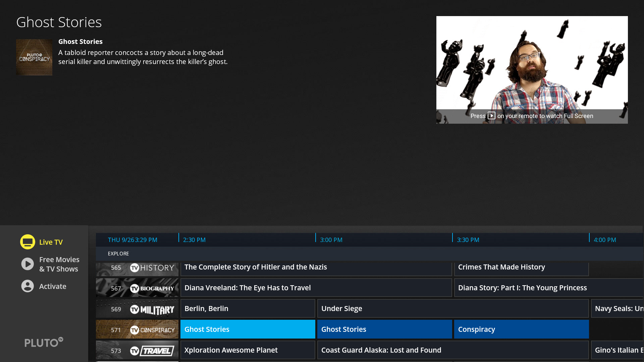
Task: Click the 2:30 PM timeline marker
Action: [x=194, y=240]
